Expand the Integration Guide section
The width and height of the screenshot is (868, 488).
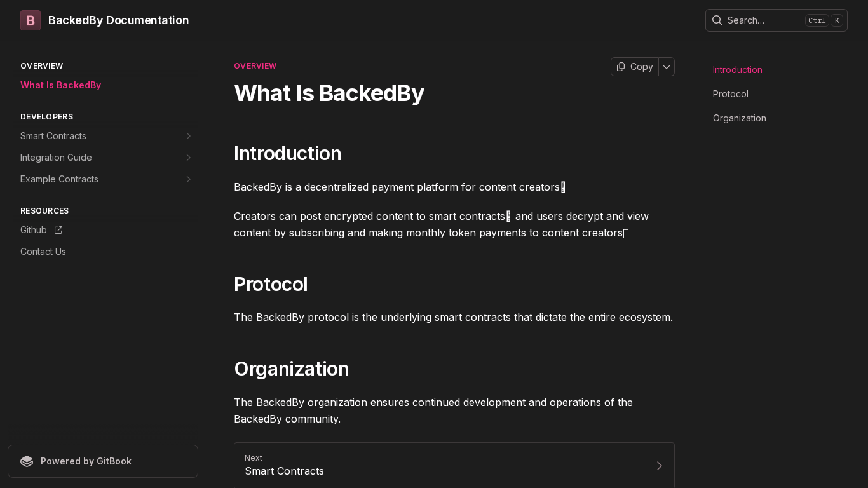(x=188, y=158)
